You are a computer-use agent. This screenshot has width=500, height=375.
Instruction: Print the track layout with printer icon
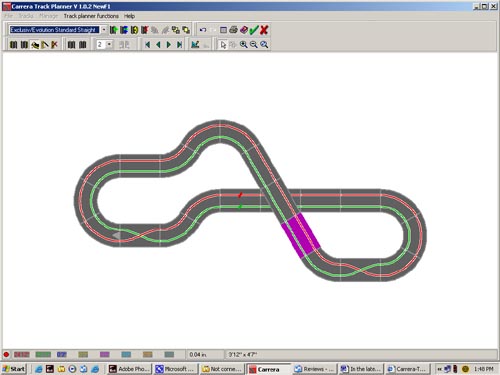tap(233, 30)
